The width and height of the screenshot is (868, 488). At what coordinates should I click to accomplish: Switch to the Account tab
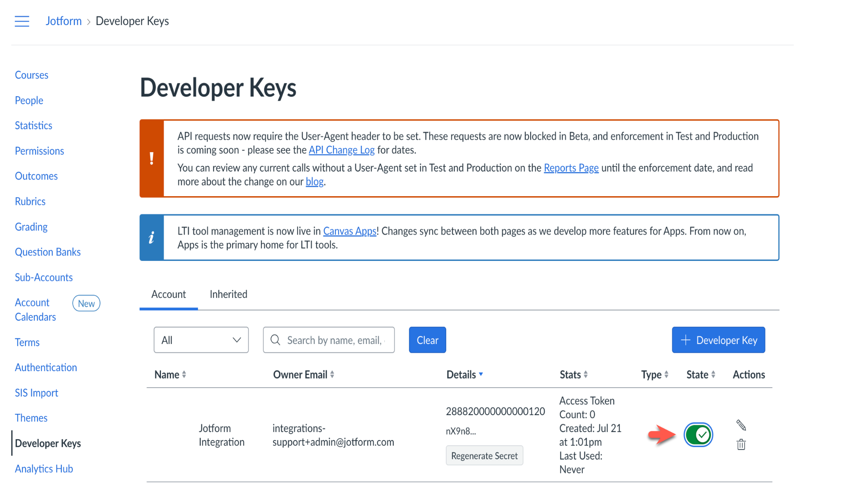pyautogui.click(x=169, y=294)
